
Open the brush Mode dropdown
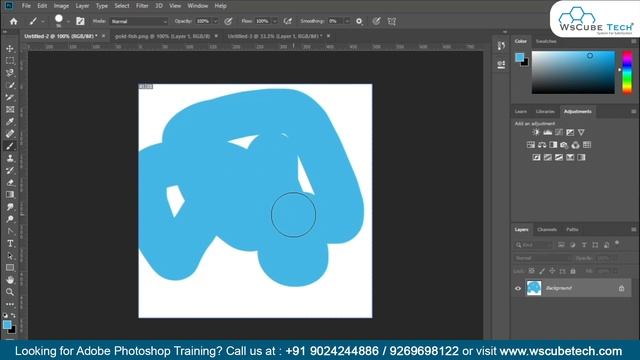click(139, 21)
